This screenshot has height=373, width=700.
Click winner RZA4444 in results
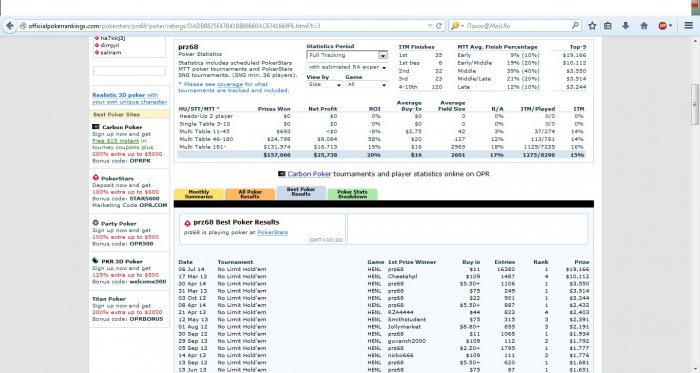(400, 312)
